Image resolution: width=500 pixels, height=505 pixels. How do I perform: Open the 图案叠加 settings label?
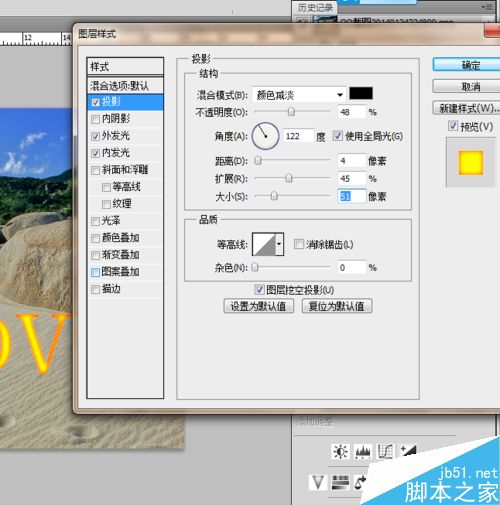[x=120, y=272]
